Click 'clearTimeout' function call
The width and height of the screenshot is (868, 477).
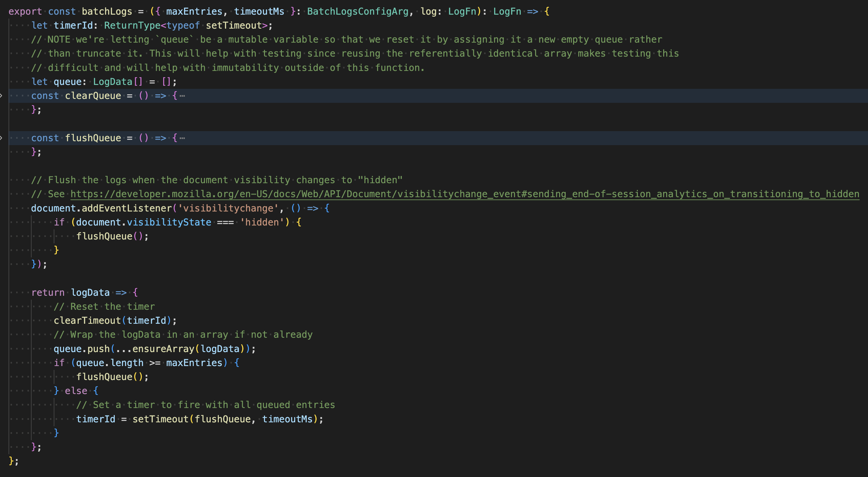[x=87, y=320]
